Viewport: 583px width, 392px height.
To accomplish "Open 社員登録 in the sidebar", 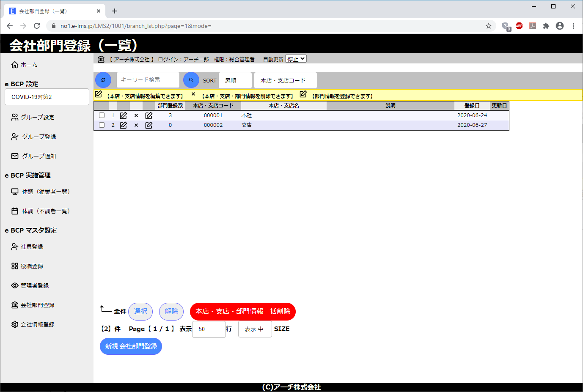I will pos(32,247).
